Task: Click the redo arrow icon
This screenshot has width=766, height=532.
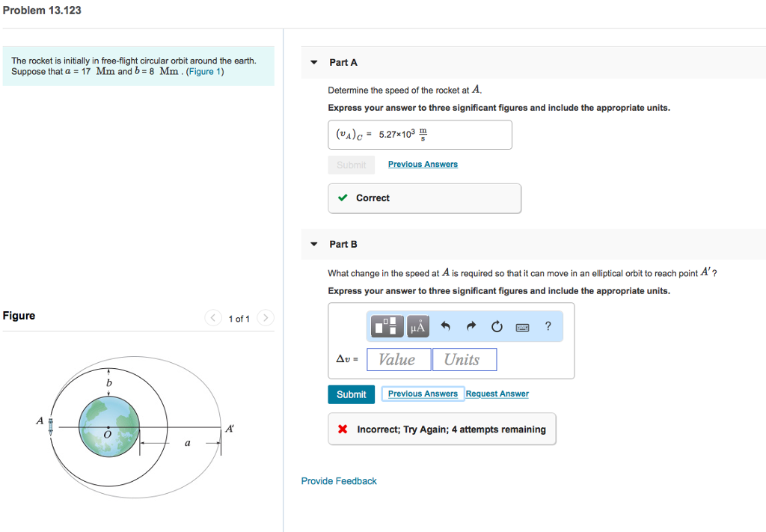Action: click(x=471, y=326)
